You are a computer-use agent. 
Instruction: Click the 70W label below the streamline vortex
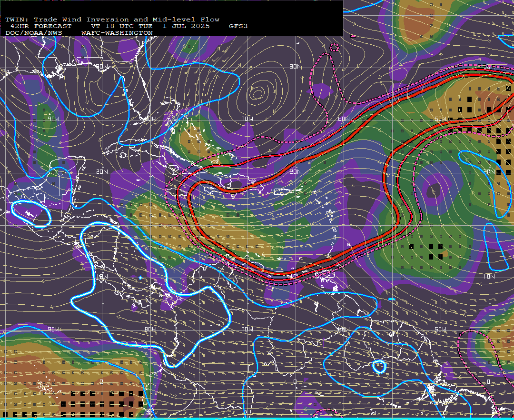click(247, 119)
